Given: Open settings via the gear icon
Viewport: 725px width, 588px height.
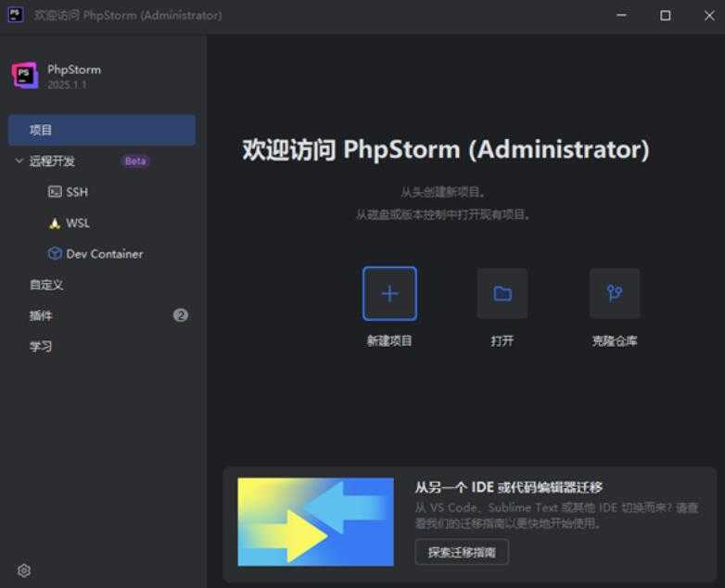Looking at the screenshot, I should (24, 570).
